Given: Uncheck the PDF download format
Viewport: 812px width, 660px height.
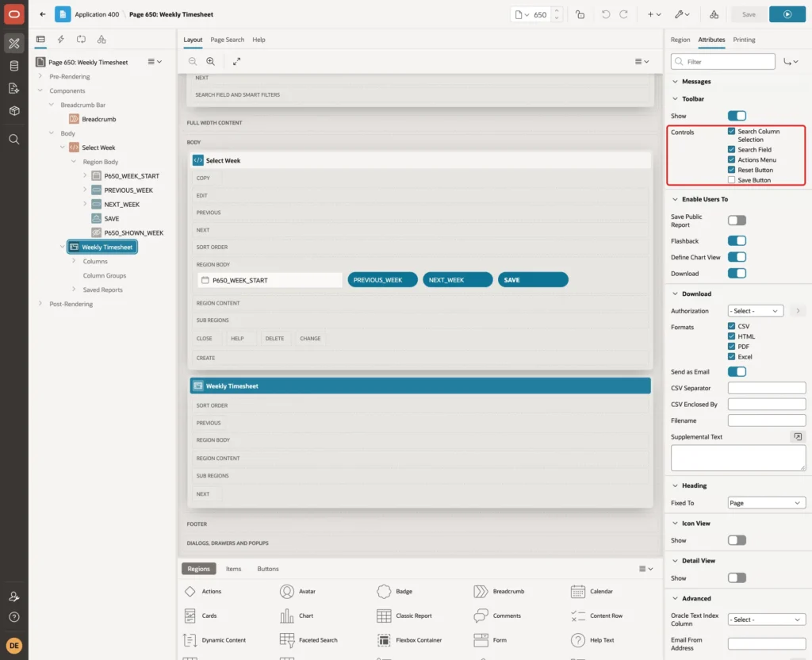Looking at the screenshot, I should [731, 346].
